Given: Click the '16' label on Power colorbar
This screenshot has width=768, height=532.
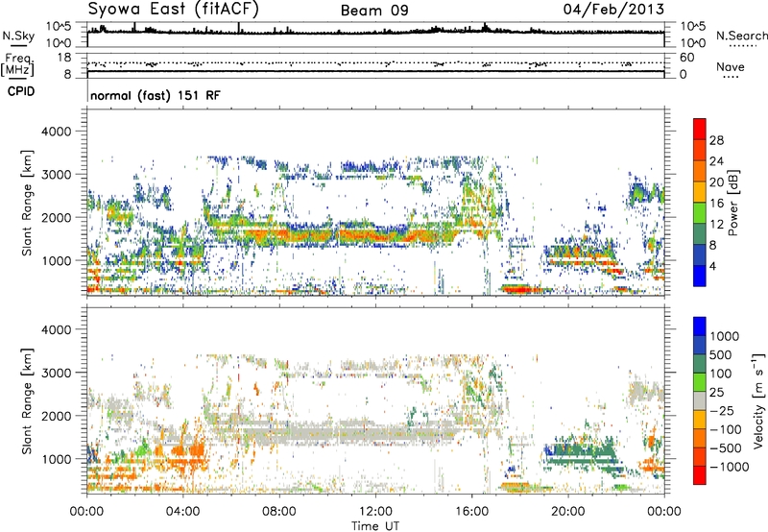Looking at the screenshot, I should coord(716,203).
